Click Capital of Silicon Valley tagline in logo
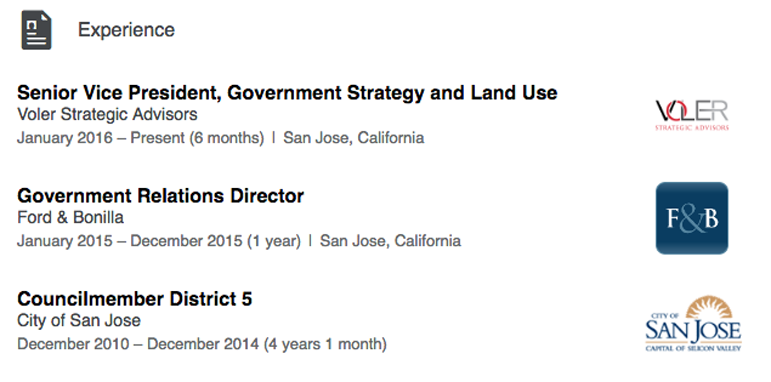The height and width of the screenshot is (382, 771). (x=693, y=348)
